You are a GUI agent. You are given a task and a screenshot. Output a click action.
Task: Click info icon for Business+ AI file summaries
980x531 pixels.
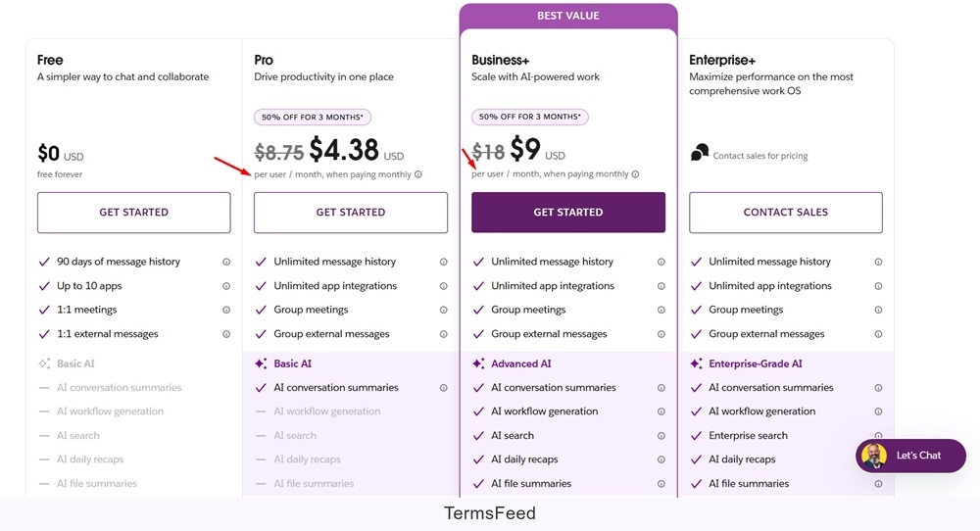pyautogui.click(x=661, y=484)
